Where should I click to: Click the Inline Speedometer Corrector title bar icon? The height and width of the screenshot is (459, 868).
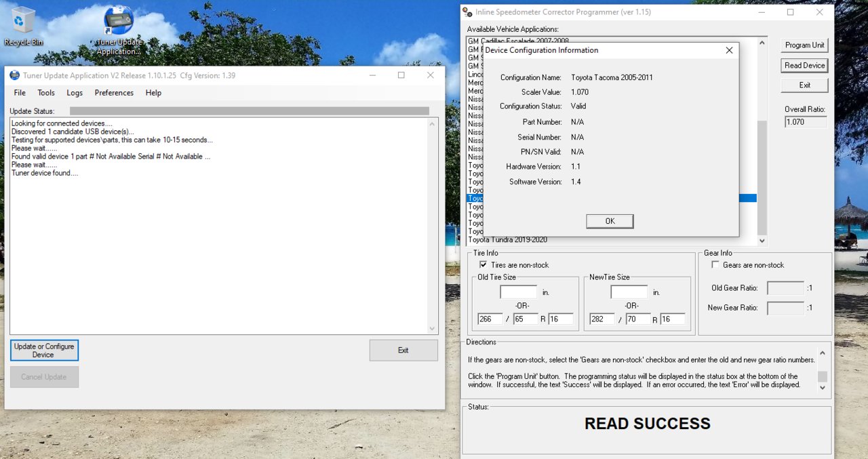467,12
